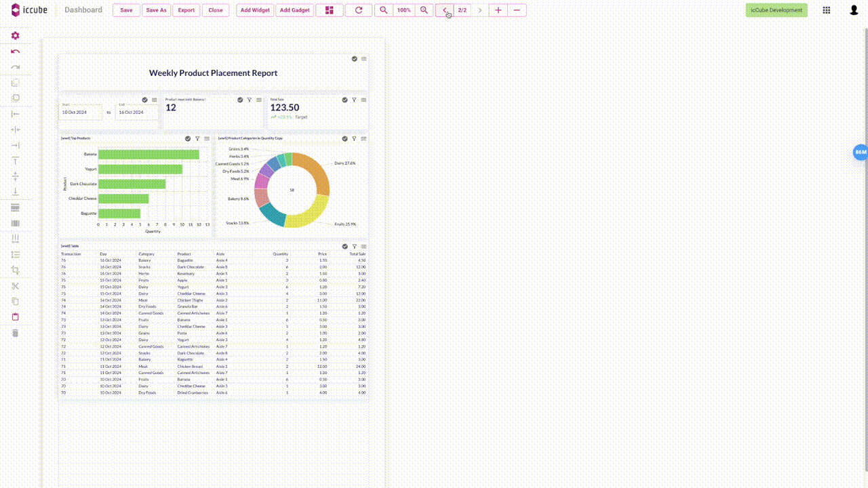The image size is (868, 488).
Task: Click the Save As button
Action: pos(156,10)
